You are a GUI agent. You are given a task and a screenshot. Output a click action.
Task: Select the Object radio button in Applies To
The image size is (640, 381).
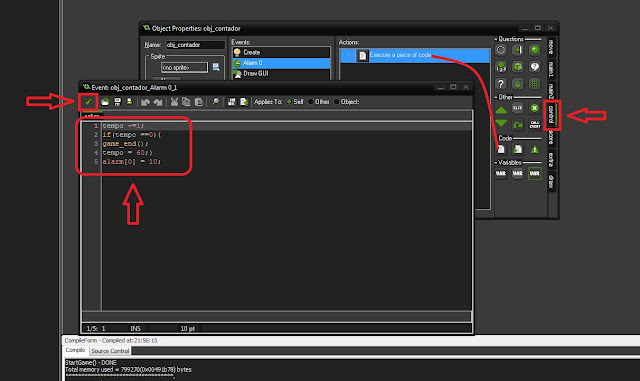[x=337, y=102]
